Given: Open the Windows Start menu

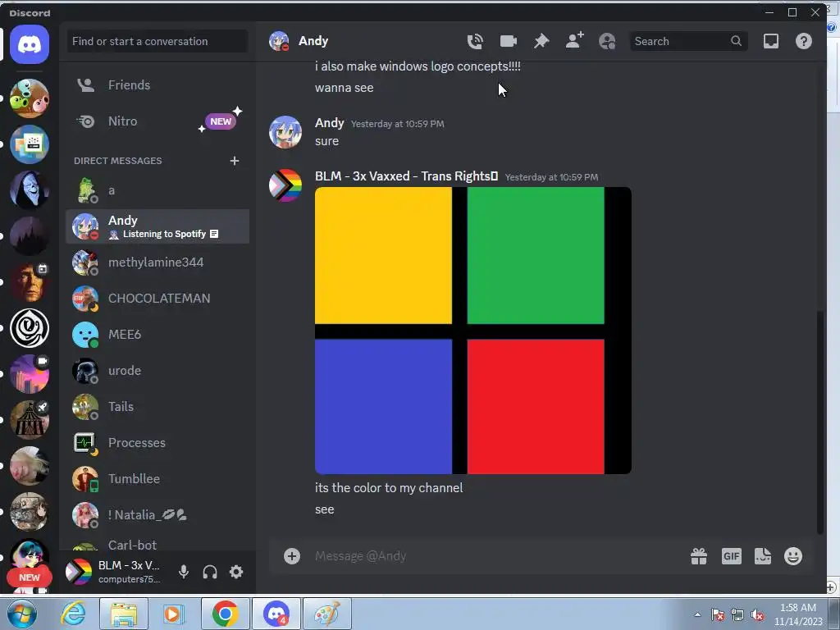Looking at the screenshot, I should 22,614.
